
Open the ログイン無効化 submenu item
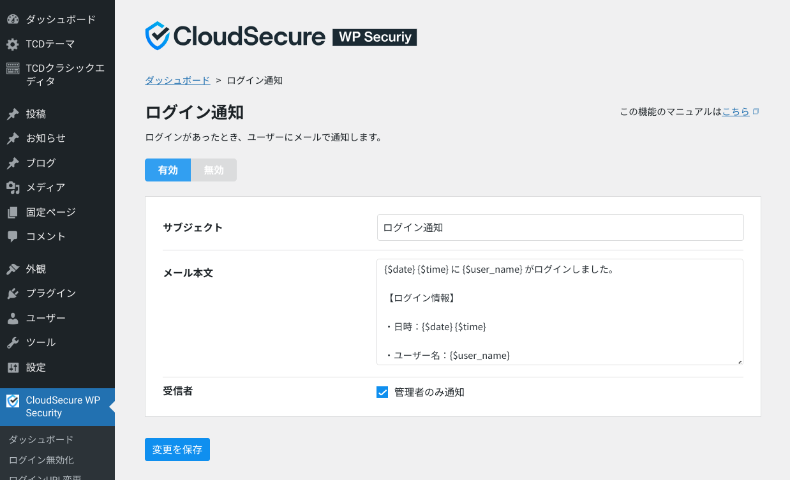click(x=41, y=460)
